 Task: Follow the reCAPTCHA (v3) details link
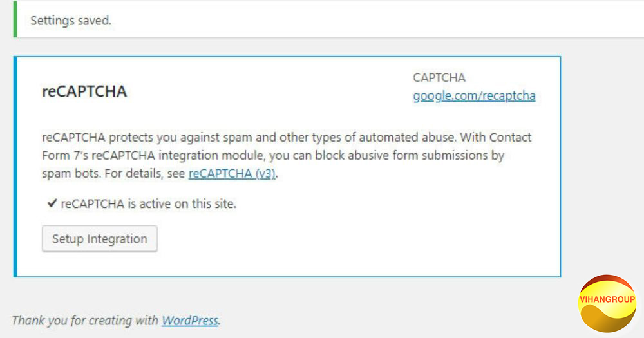point(232,174)
